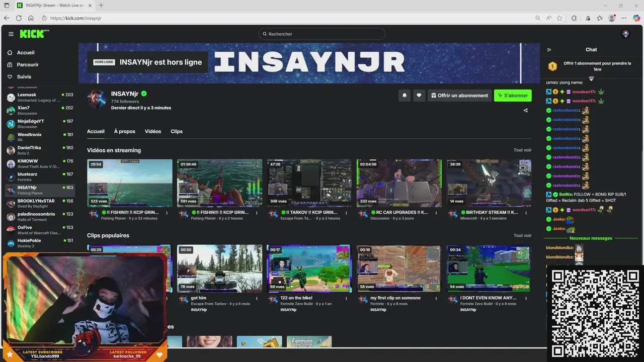This screenshot has width=644, height=362.
Task: Play the '122 on the bike!' clip
Action: coord(309,268)
